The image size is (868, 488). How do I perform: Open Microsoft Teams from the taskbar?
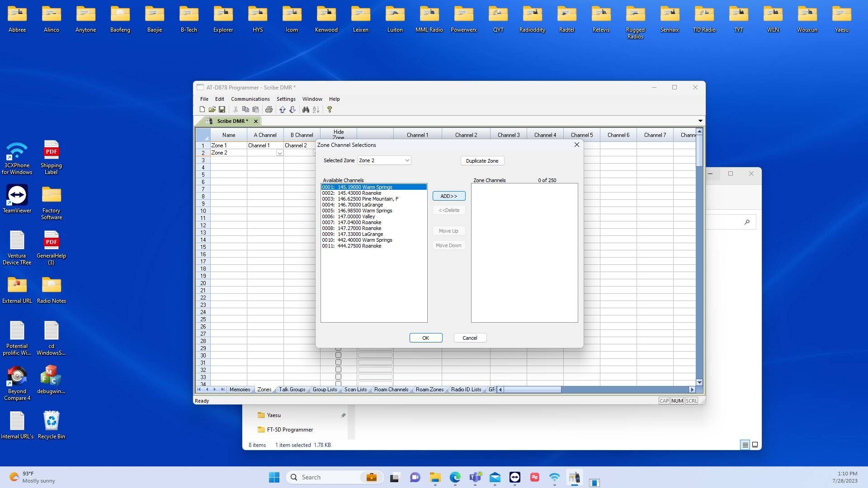[x=475, y=477]
